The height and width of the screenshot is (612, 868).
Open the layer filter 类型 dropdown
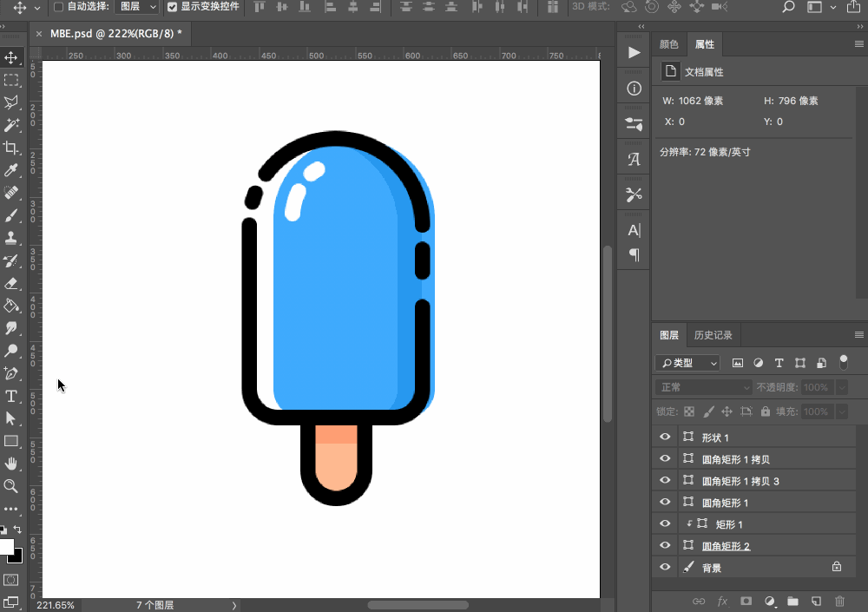687,363
